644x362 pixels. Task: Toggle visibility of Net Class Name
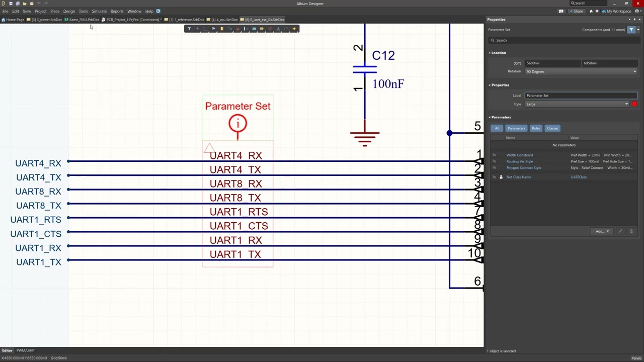point(494,177)
